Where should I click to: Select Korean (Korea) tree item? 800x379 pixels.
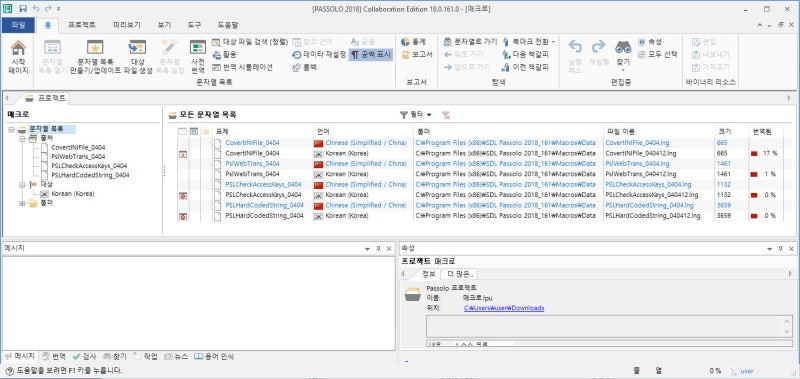click(x=72, y=194)
